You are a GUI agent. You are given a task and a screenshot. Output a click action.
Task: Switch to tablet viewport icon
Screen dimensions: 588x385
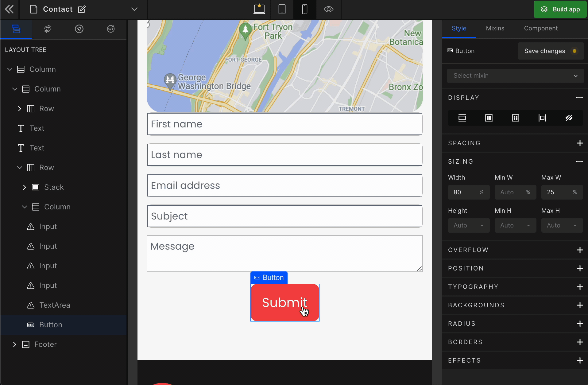282,9
